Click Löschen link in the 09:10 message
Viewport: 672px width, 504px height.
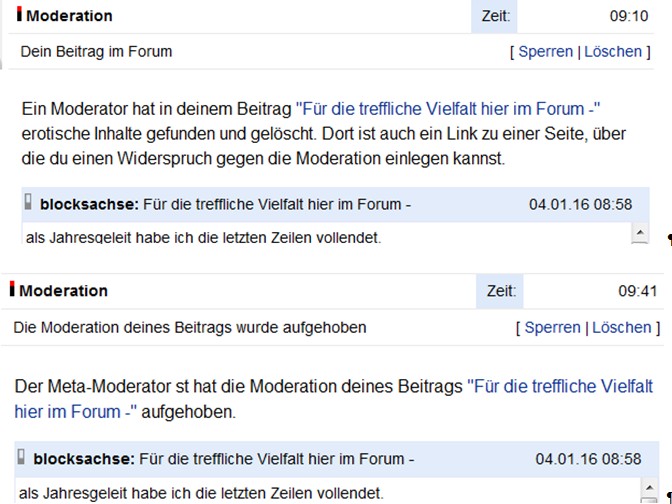click(x=613, y=51)
